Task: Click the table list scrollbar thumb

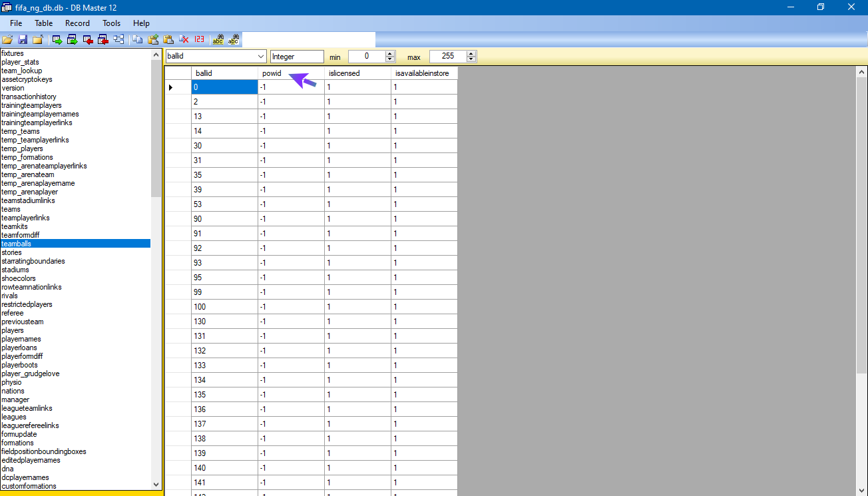Action: point(156,128)
